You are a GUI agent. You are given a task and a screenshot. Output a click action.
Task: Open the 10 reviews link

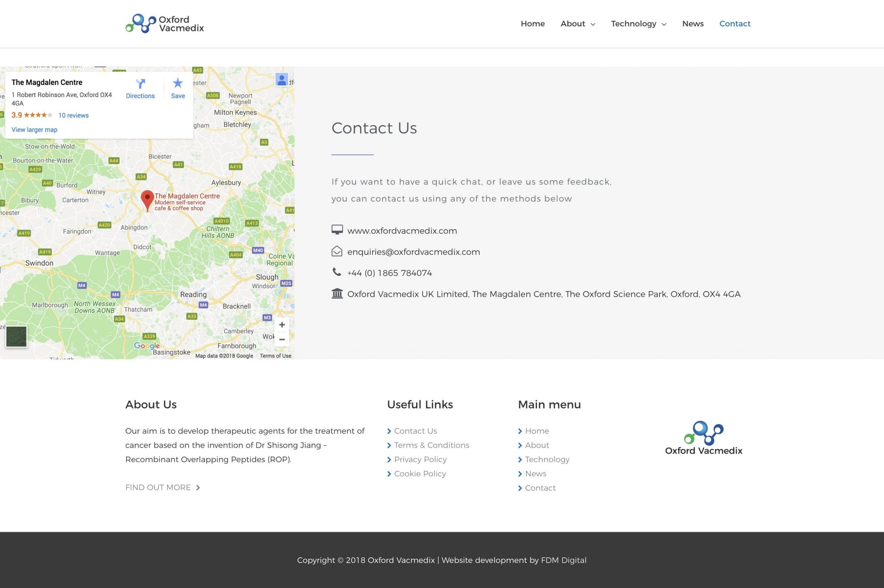(73, 115)
